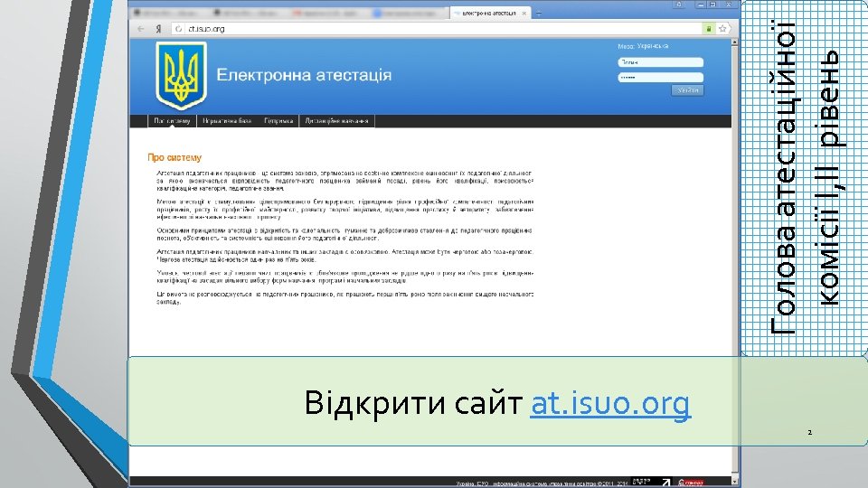Click the password input field
This screenshot has height=488, width=868.
click(660, 78)
